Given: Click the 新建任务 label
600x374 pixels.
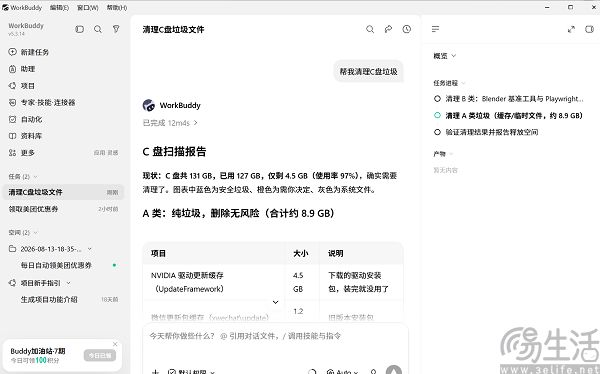Looking at the screenshot, I should 35,52.
